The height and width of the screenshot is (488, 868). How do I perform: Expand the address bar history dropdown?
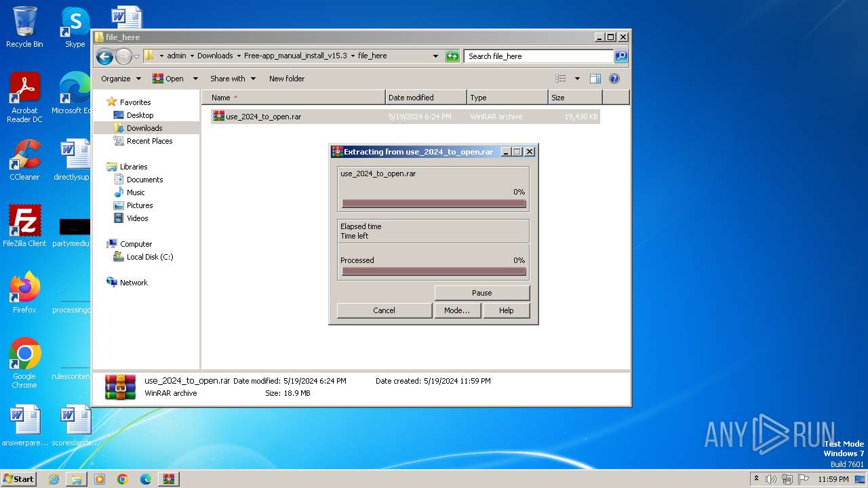pos(435,56)
